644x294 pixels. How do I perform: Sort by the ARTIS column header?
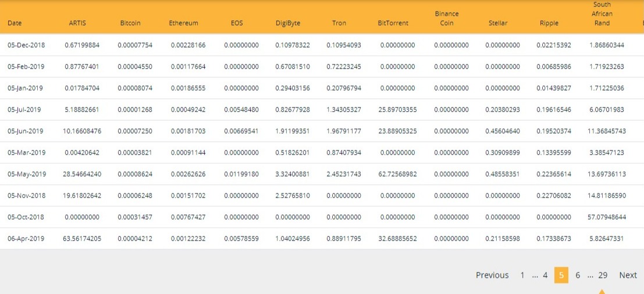click(77, 23)
